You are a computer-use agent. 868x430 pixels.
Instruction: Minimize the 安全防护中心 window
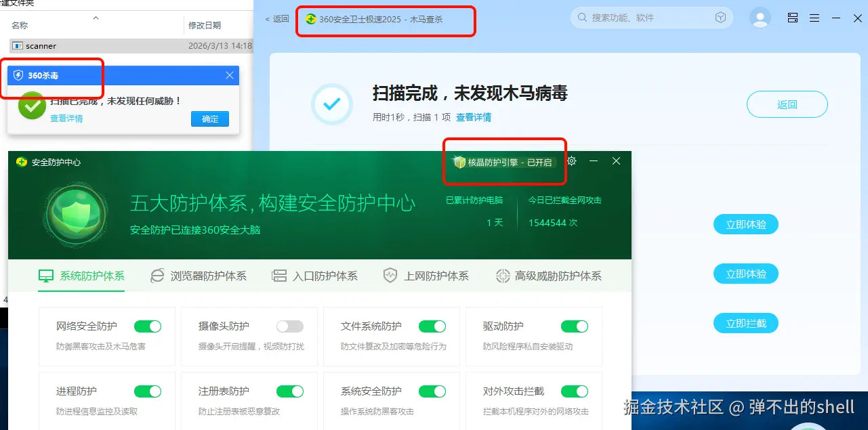click(x=594, y=161)
